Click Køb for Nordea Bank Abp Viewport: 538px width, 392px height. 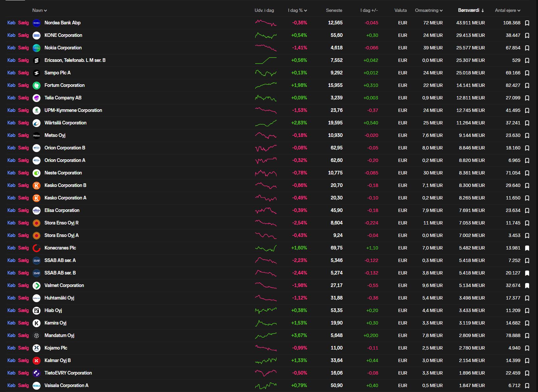pyautogui.click(x=11, y=23)
